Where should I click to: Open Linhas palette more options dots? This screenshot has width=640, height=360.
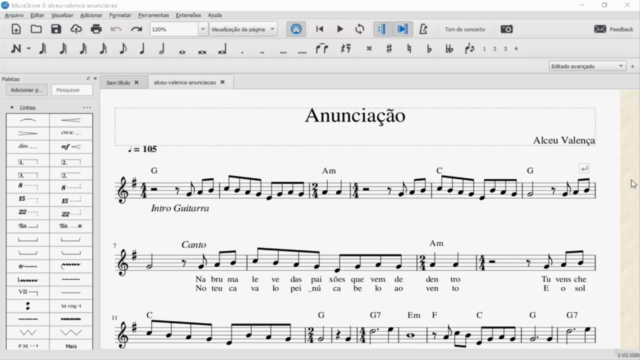pos(87,107)
